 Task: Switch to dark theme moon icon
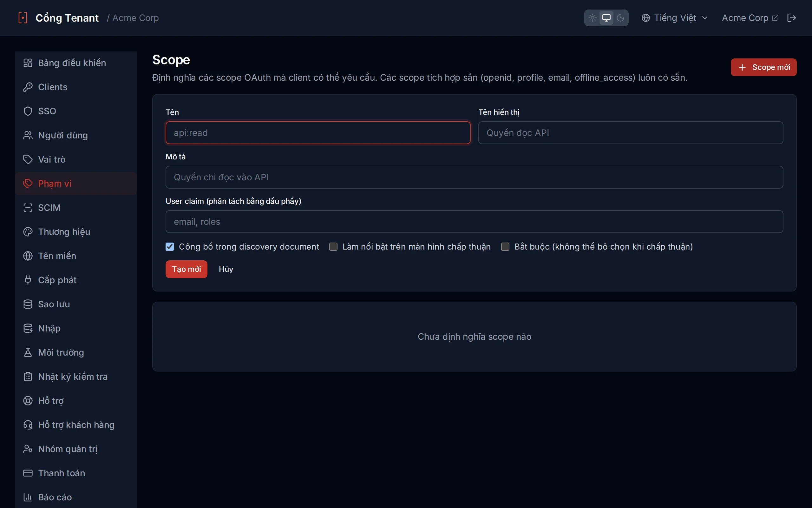(620, 18)
